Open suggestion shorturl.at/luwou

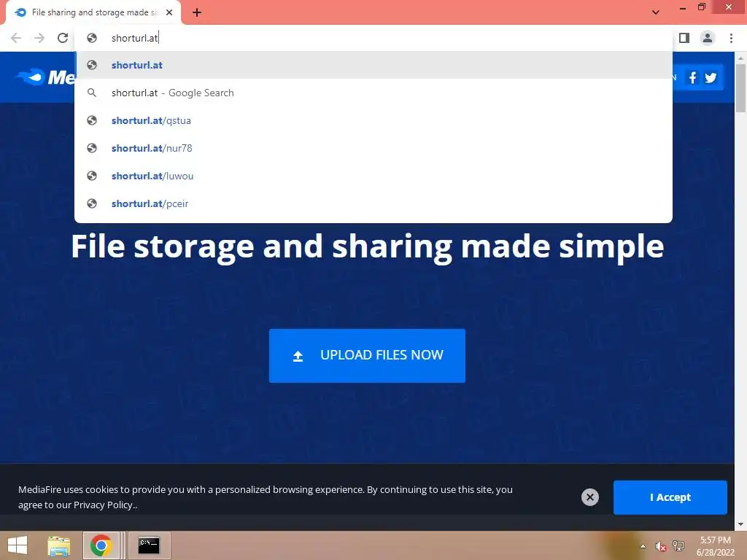point(373,176)
